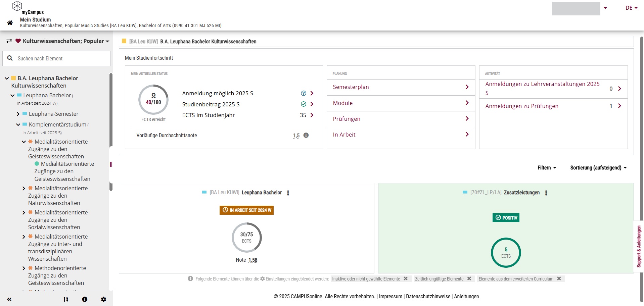Remove 'Elemente aus dem erweiterten Curriculum' tag

pyautogui.click(x=559, y=279)
